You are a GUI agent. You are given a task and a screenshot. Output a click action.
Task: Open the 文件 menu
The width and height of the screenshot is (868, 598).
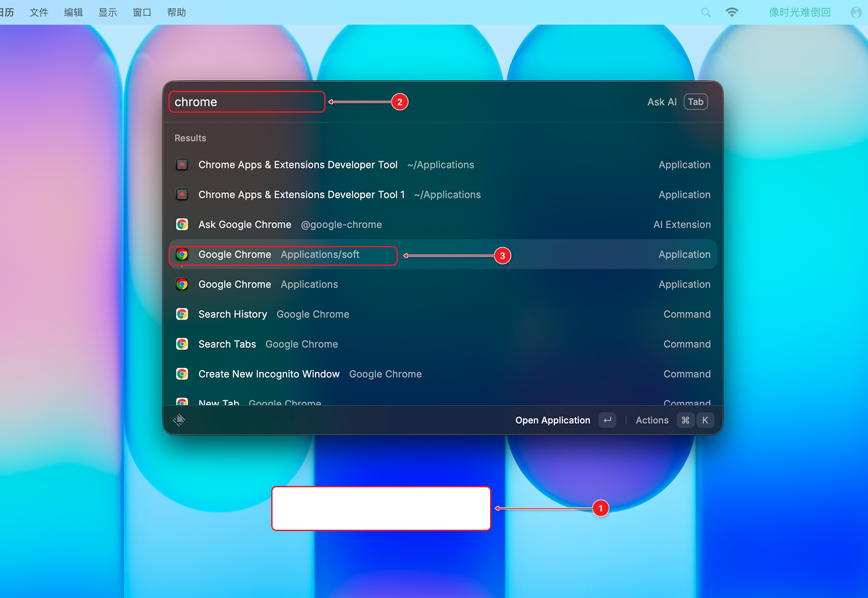click(38, 11)
